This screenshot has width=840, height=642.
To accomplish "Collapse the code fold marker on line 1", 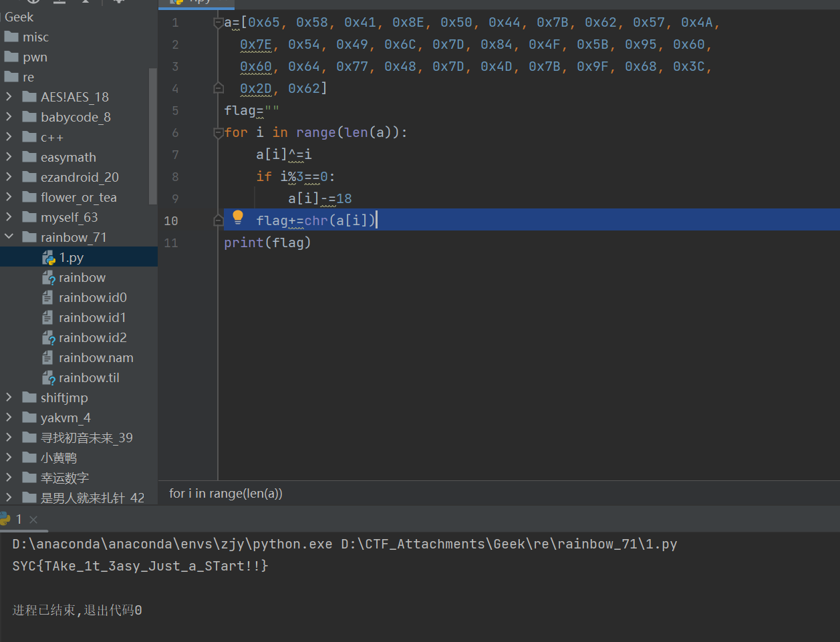I will point(218,23).
